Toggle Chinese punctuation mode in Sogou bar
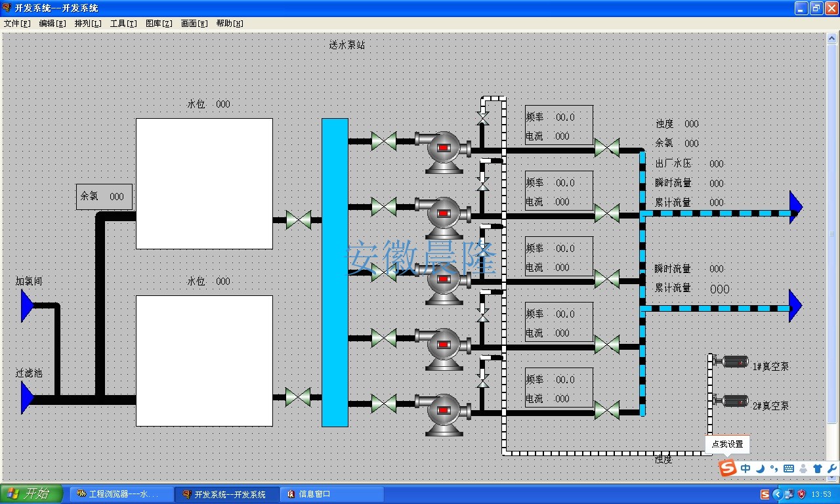 point(774,469)
